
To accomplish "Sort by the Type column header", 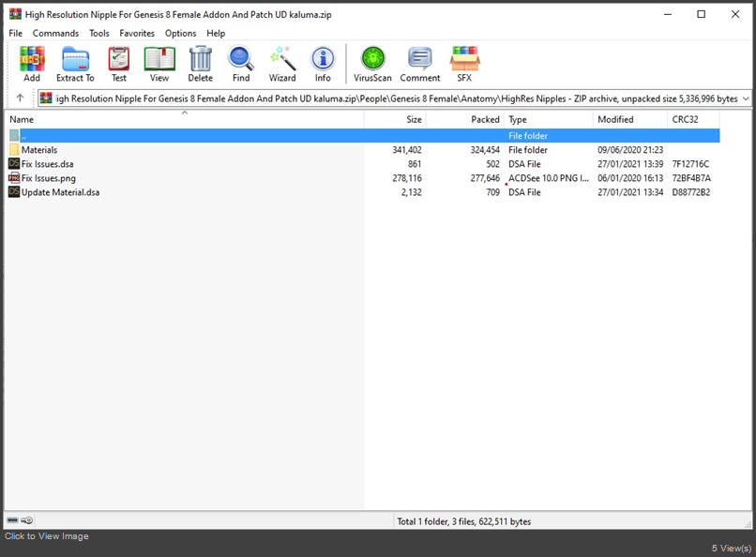I will pos(548,119).
